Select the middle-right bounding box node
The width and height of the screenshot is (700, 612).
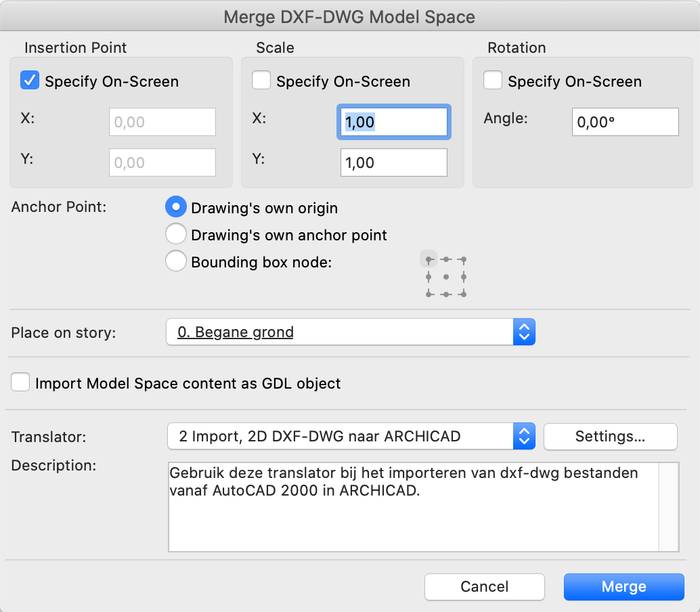[x=464, y=277]
